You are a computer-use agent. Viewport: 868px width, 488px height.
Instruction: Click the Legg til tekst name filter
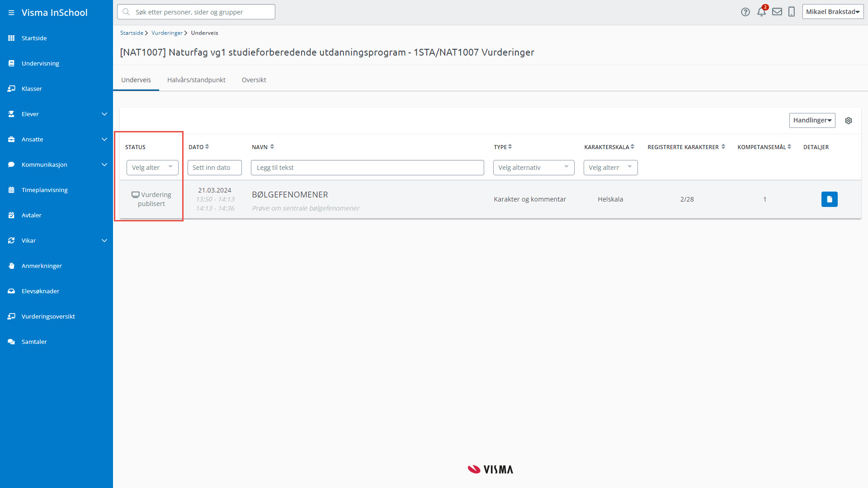click(x=368, y=168)
